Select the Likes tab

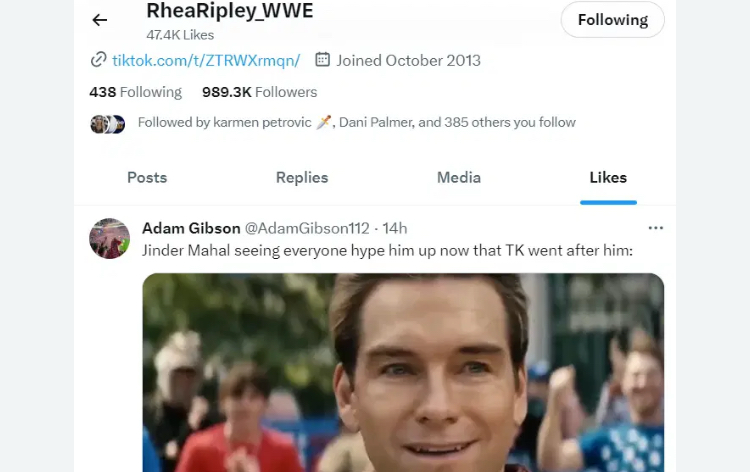click(x=608, y=178)
